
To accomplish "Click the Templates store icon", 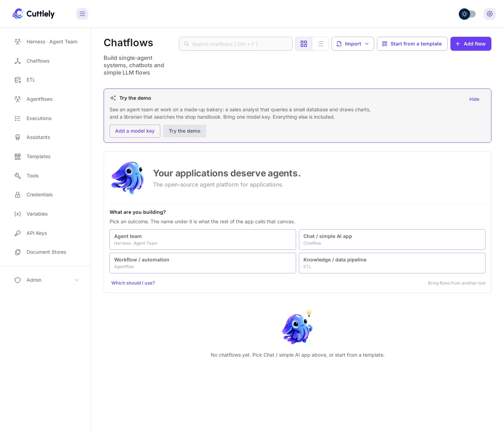I will pyautogui.click(x=17, y=156).
